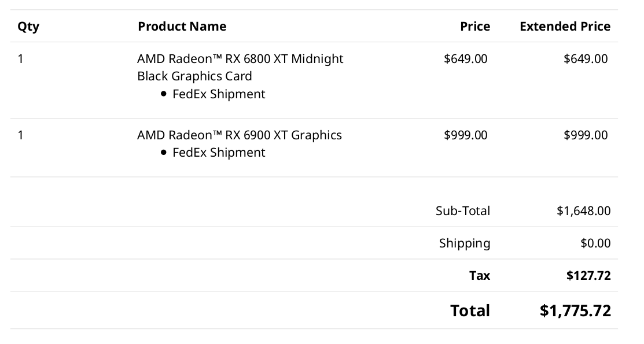Select the $999.00 Extended Price value

click(586, 135)
